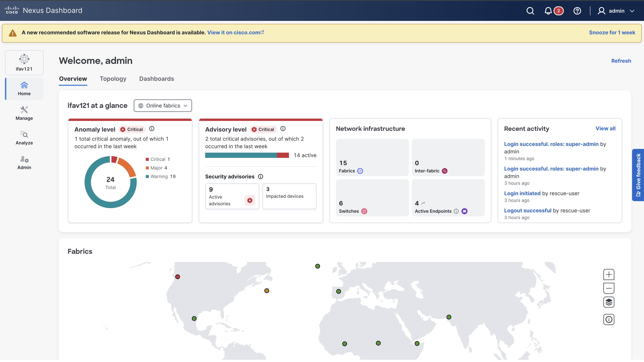Expand the admin user menu
Image resolution: width=644 pixels, height=362 pixels.
click(616, 11)
